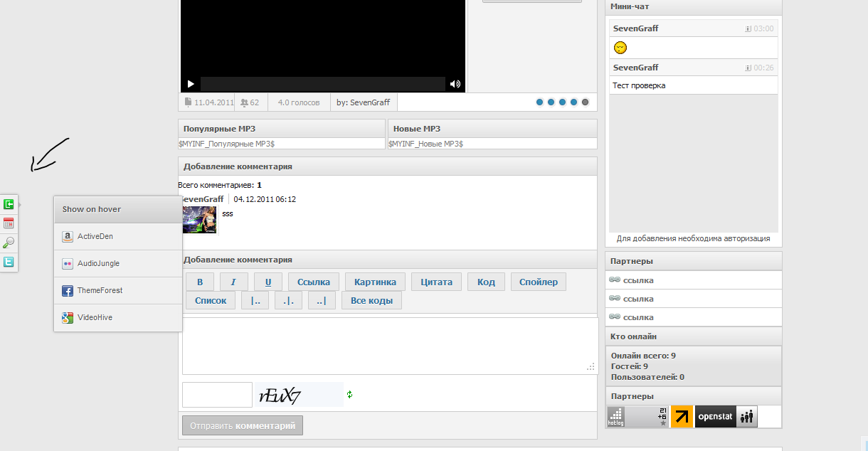The width and height of the screenshot is (868, 451).
Task: Refresh the captcha with the green icon
Action: pyautogui.click(x=350, y=394)
